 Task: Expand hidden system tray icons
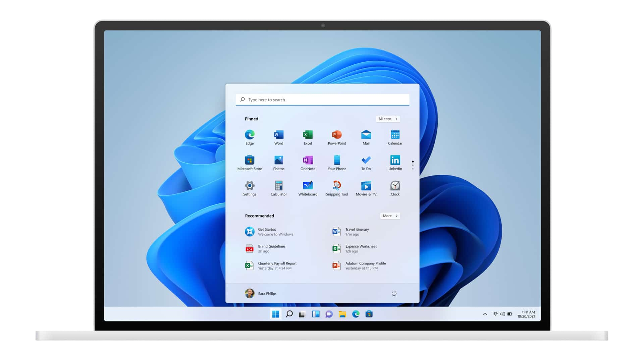click(x=485, y=314)
